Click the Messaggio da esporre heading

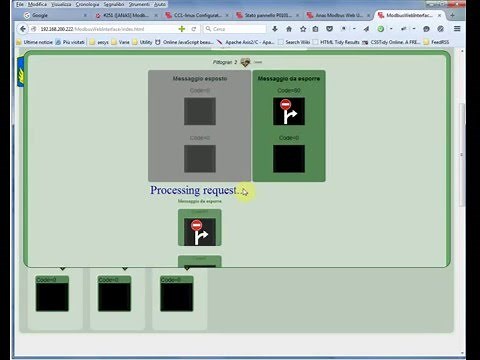(x=289, y=79)
